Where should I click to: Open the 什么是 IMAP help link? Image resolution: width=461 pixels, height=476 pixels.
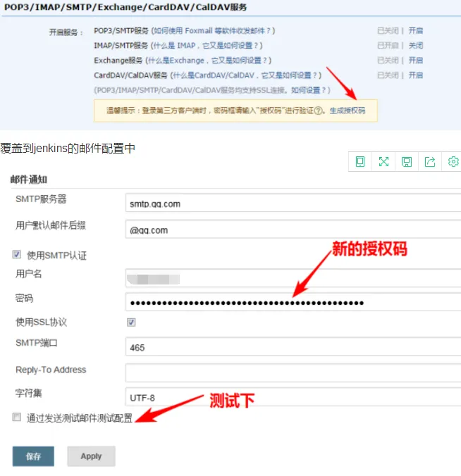(206, 46)
